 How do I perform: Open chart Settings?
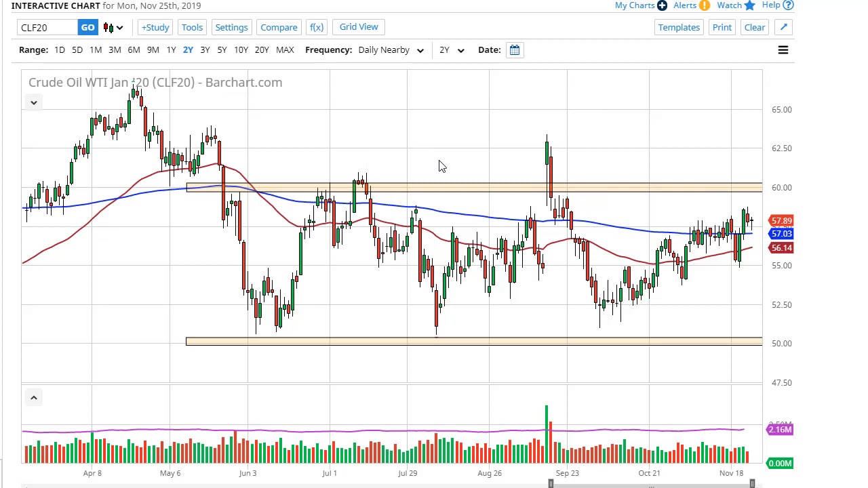(231, 27)
